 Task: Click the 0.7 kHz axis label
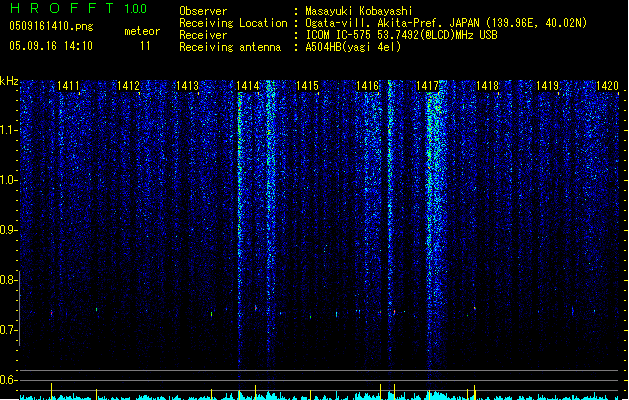pos(8,330)
